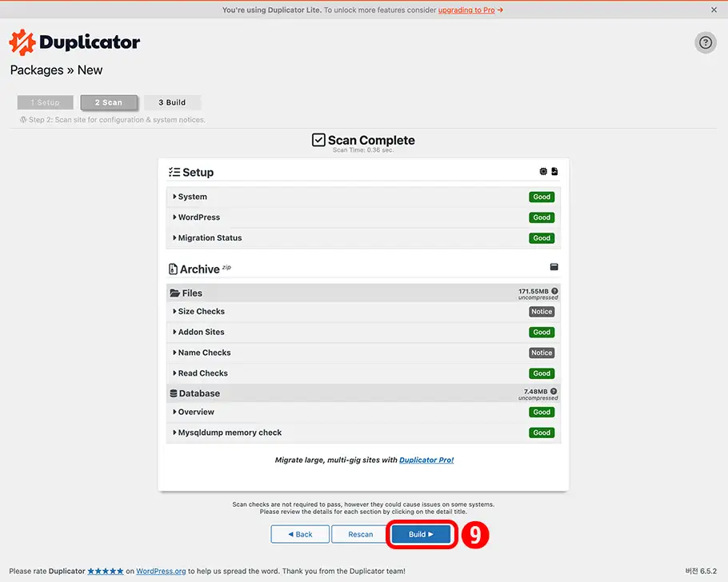728x582 pixels.
Task: Open the upgrading to Pro link
Action: click(x=466, y=10)
